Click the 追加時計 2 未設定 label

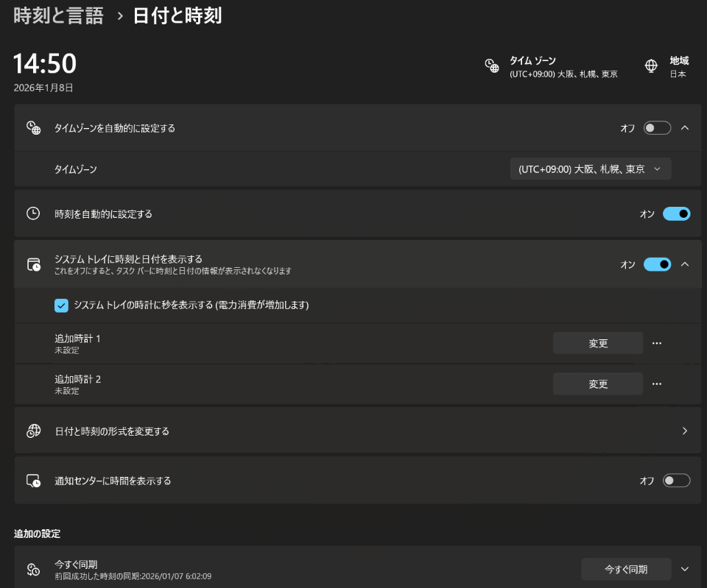pyautogui.click(x=77, y=384)
